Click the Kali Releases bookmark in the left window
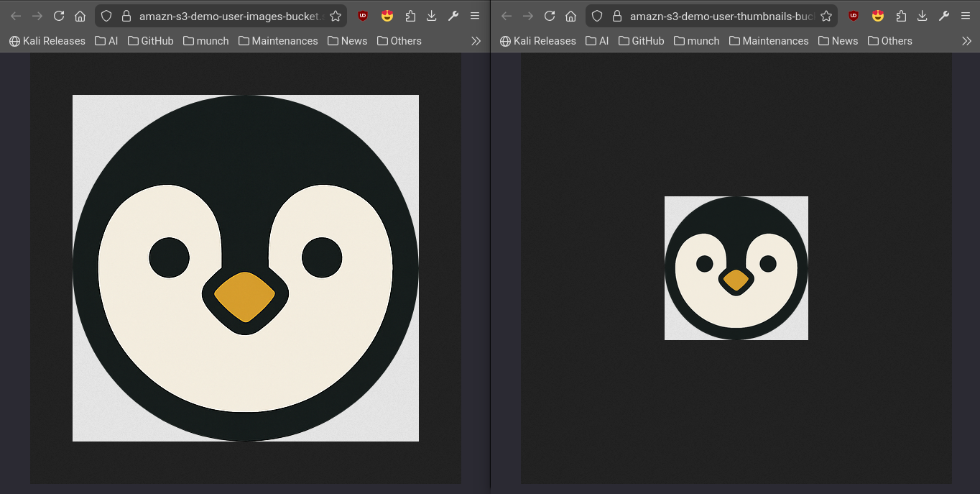The height and width of the screenshot is (494, 980). coord(47,41)
